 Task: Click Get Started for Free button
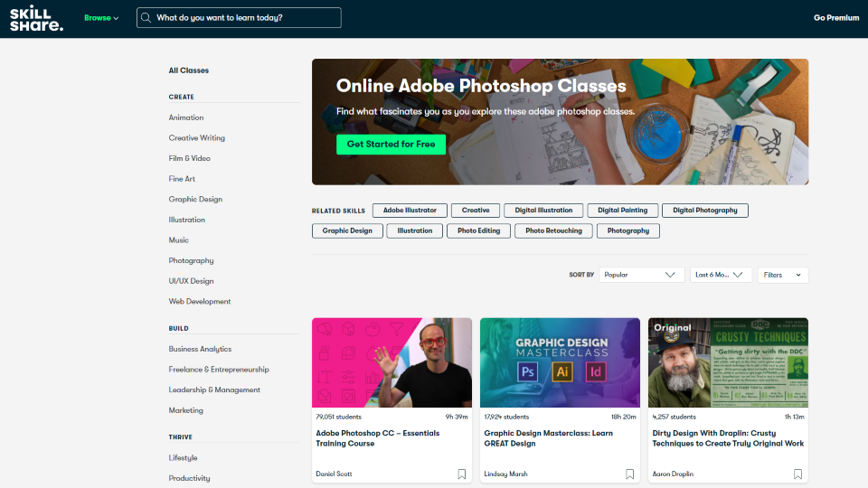click(x=391, y=145)
